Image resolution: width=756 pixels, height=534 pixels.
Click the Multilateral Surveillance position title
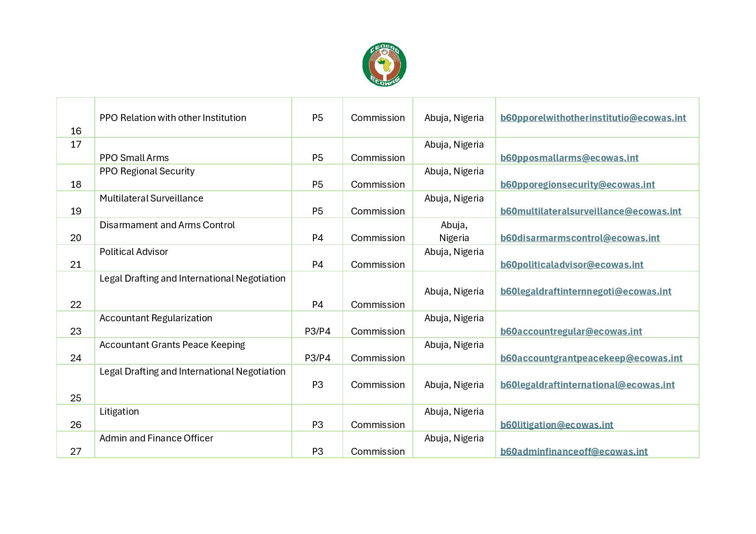coord(152,198)
